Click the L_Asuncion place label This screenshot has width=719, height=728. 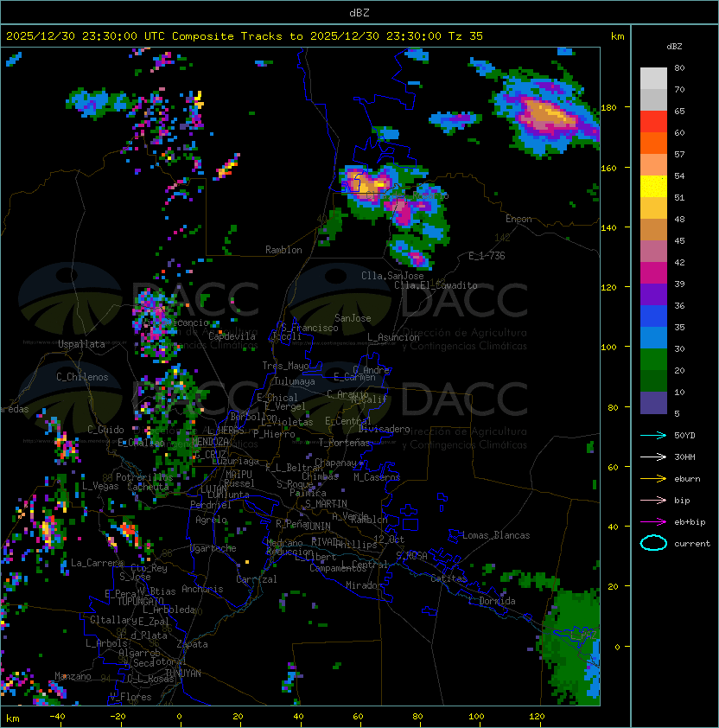393,337
